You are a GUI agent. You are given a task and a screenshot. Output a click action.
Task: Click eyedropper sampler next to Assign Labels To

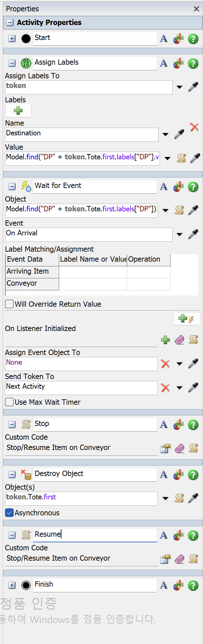point(193,87)
